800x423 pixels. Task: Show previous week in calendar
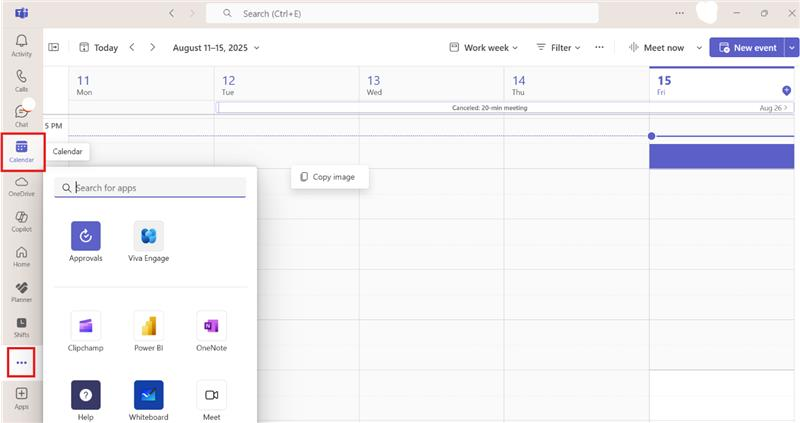tap(132, 47)
